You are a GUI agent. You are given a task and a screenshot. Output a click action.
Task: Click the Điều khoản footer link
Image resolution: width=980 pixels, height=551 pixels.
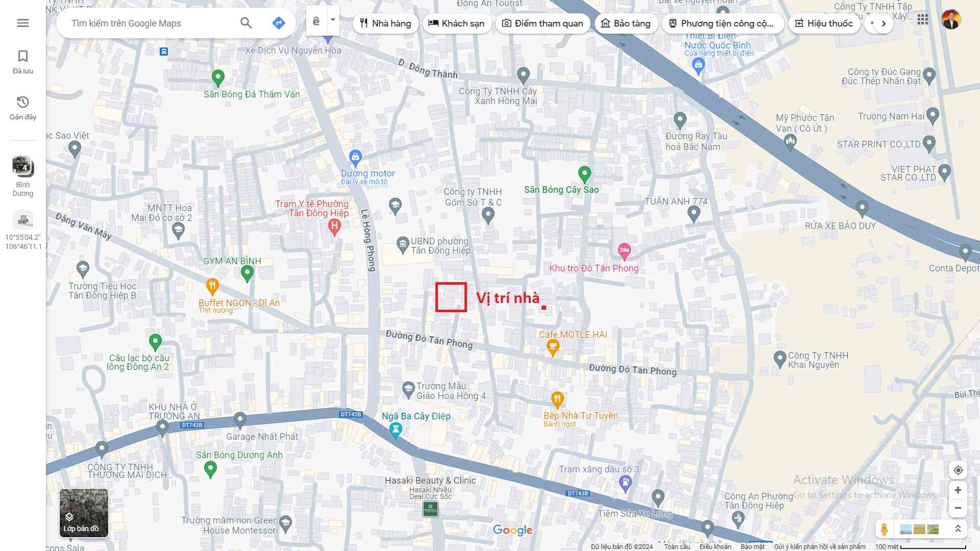click(715, 546)
